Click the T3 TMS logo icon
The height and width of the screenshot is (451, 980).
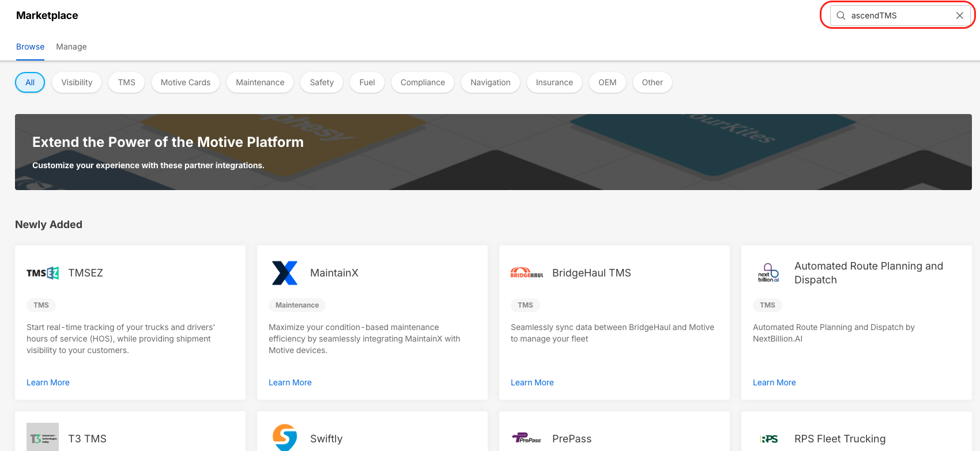pyautogui.click(x=43, y=438)
